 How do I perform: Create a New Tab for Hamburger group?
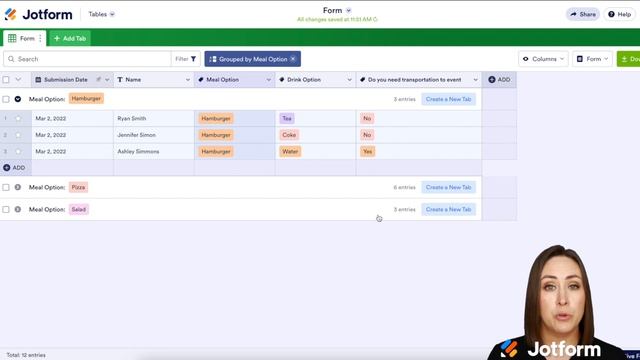tap(449, 99)
